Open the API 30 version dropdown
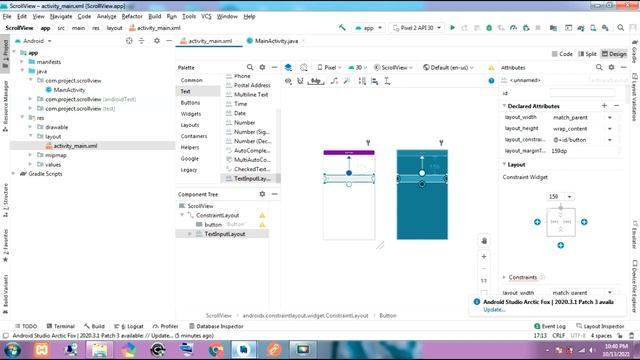This screenshot has height=360, width=640. click(358, 67)
